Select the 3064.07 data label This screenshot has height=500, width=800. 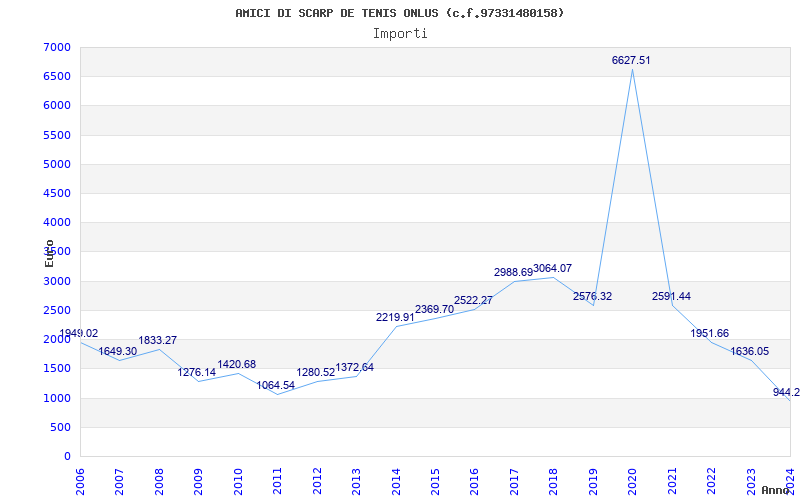pos(553,269)
